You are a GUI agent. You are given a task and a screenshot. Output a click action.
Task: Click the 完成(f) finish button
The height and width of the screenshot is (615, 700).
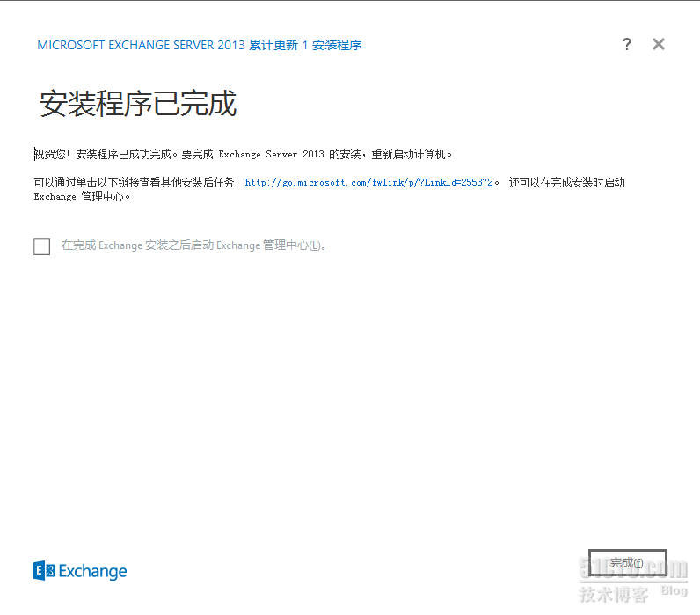tap(627, 563)
